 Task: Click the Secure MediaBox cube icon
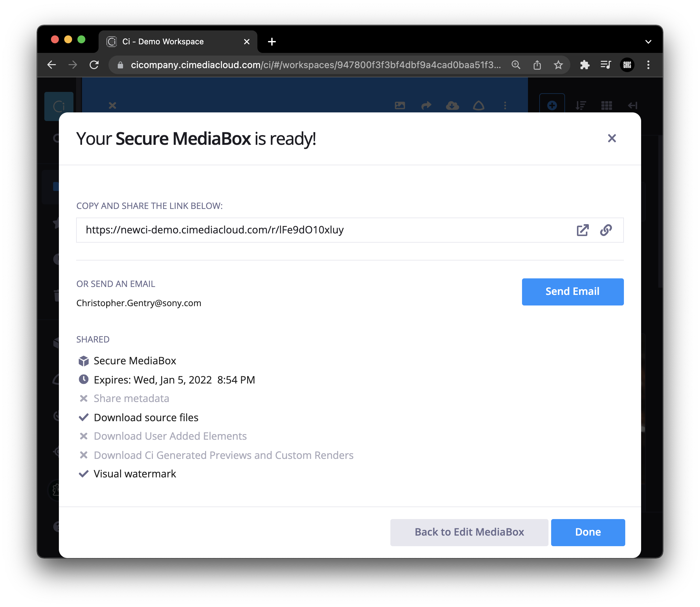point(83,361)
